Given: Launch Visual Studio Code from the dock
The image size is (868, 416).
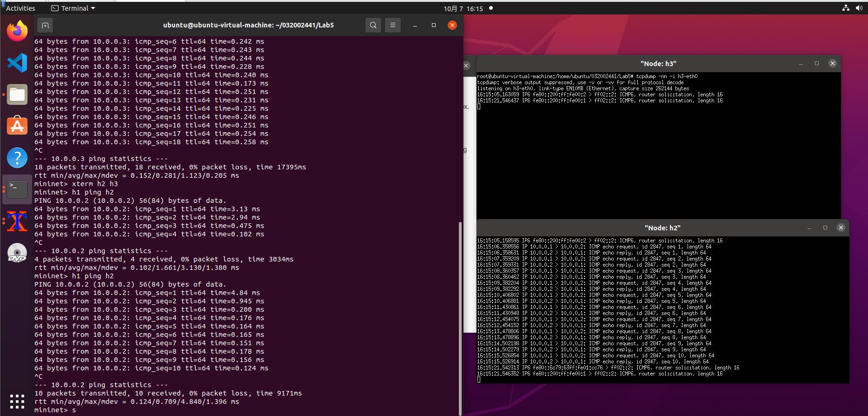Looking at the screenshot, I should point(17,63).
